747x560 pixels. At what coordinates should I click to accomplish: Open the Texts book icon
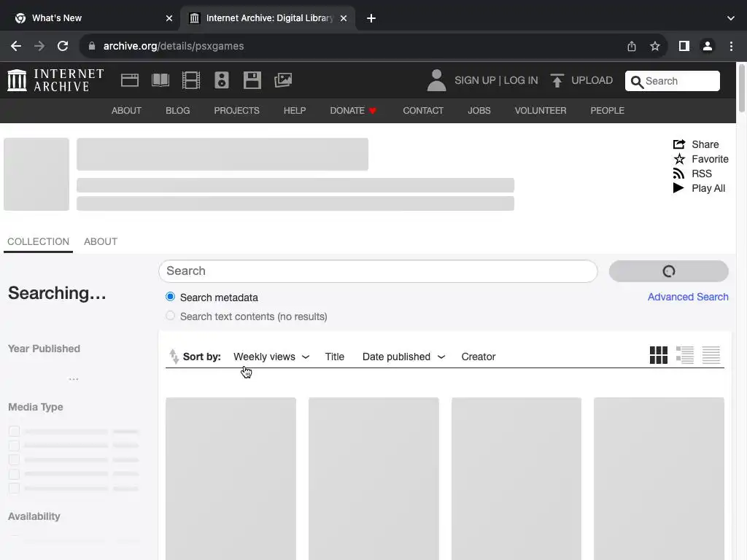click(x=160, y=80)
